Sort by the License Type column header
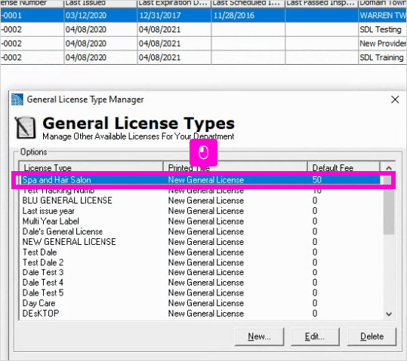The height and width of the screenshot is (361, 407). click(91, 167)
